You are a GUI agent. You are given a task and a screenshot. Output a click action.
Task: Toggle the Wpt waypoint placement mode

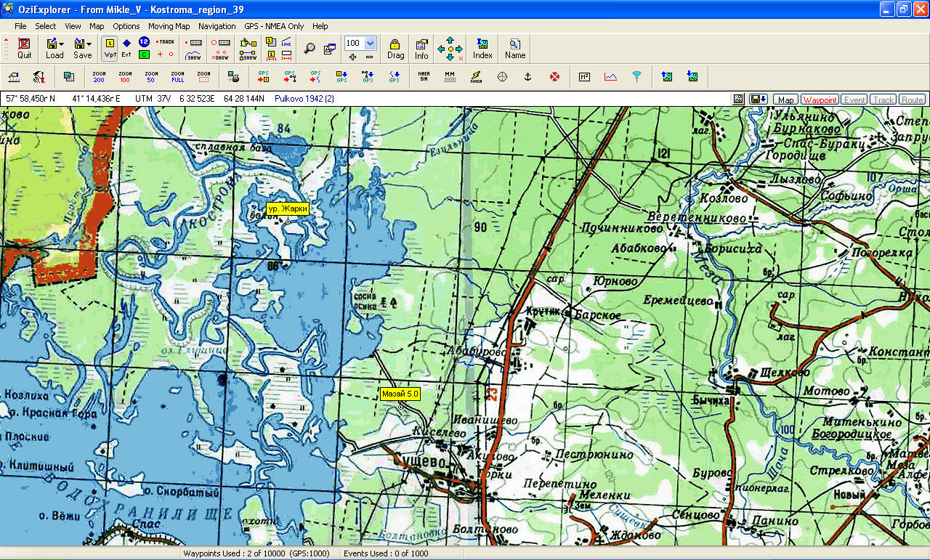pos(110,48)
